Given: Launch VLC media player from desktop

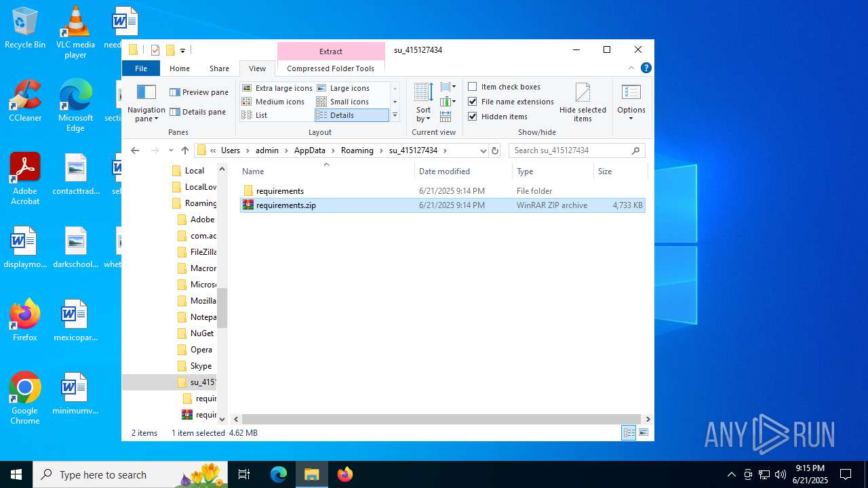Looking at the screenshot, I should (75, 32).
